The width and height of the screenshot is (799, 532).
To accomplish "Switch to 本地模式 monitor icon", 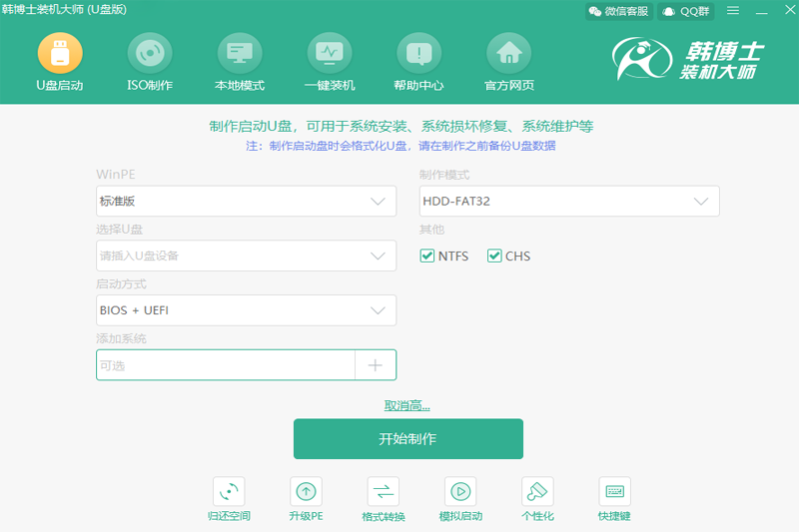I will pos(240,53).
